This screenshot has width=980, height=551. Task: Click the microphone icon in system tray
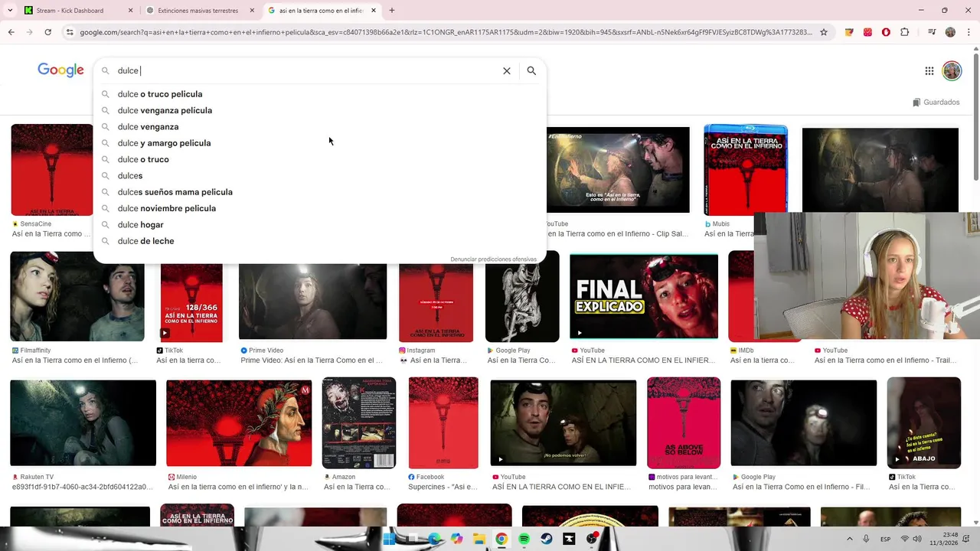(x=866, y=539)
